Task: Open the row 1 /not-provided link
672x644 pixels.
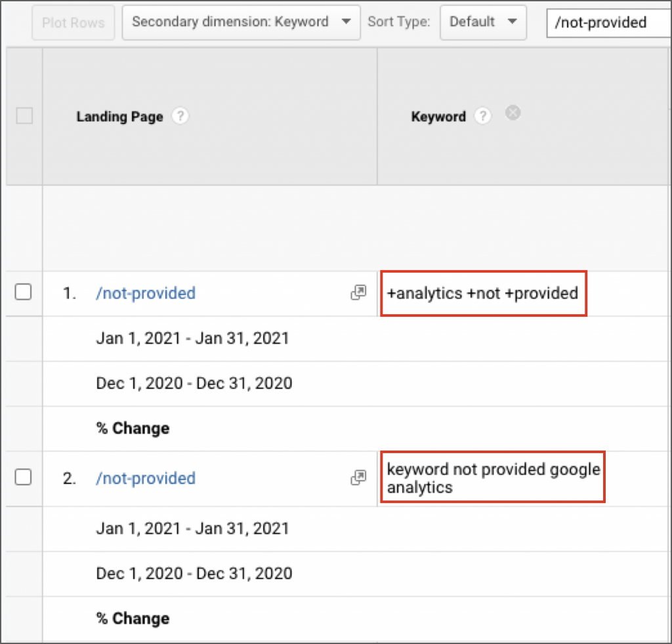Action: (146, 293)
